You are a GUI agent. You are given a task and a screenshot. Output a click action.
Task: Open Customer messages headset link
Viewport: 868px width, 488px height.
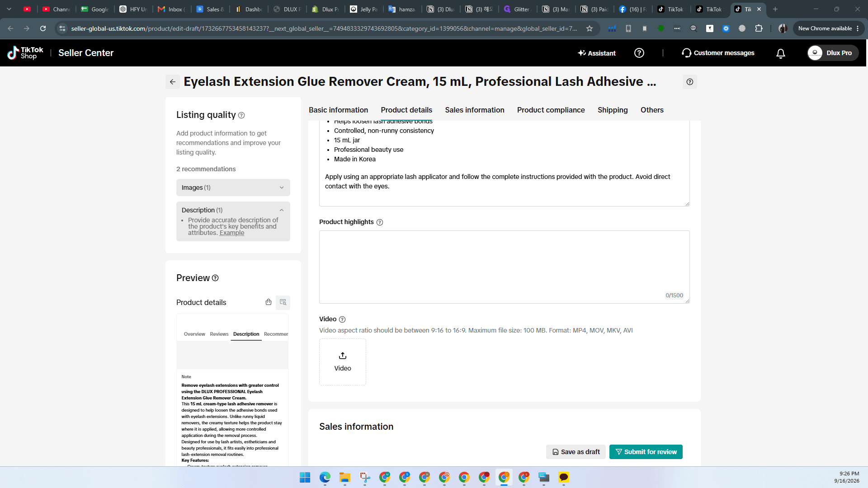pos(718,53)
